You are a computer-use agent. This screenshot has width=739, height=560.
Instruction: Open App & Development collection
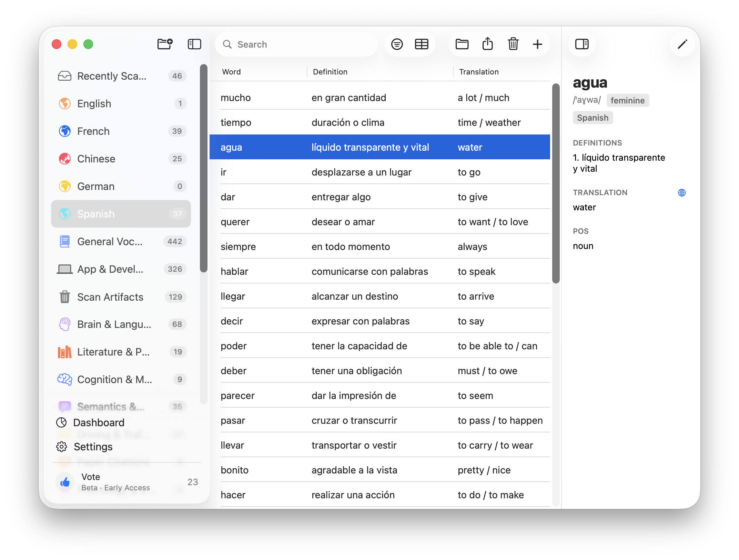click(x=121, y=269)
